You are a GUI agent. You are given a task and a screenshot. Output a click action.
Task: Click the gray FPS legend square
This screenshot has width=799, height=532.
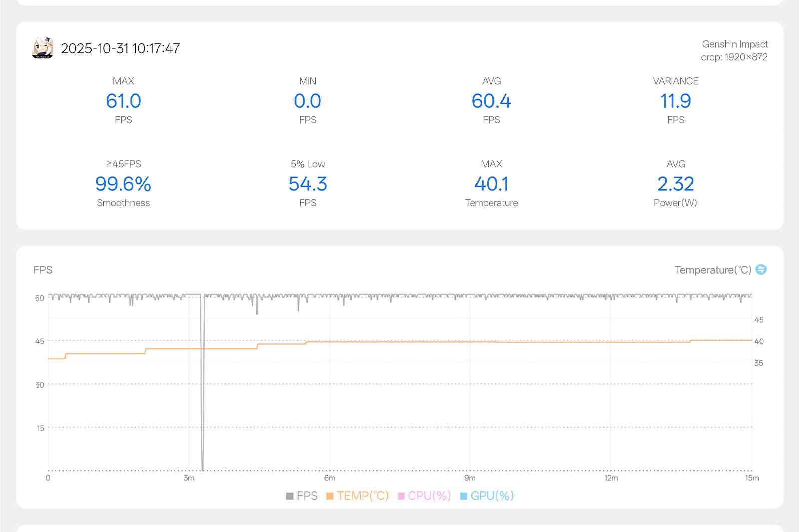pyautogui.click(x=290, y=496)
